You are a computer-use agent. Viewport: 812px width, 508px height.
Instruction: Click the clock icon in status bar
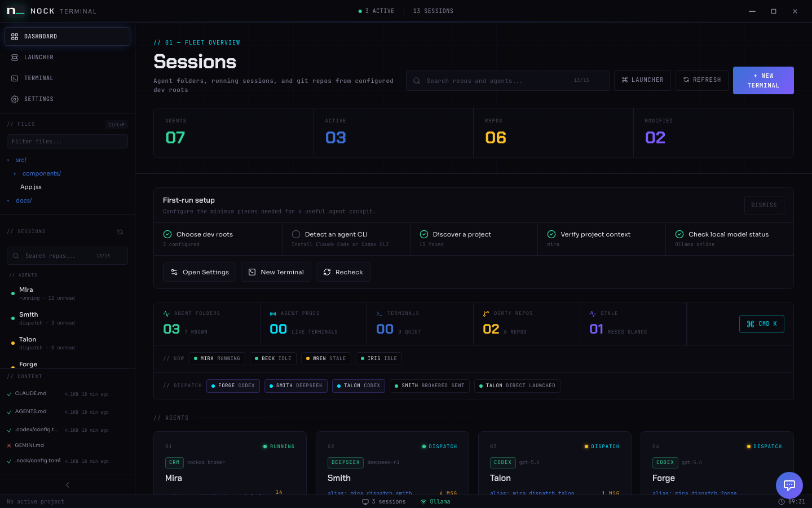pos(782,502)
